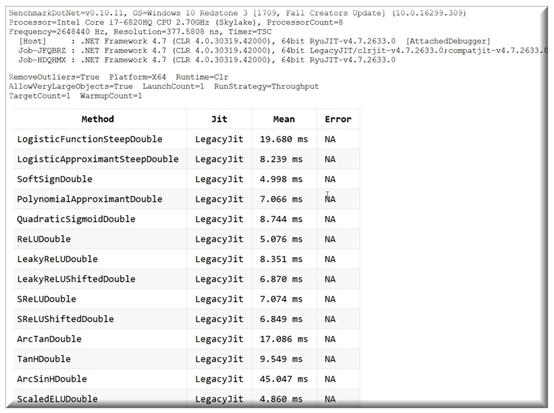Viewport: 554px width, 413px height.
Task: Click NA error in the SReLUDouble row
Action: [x=330, y=299]
